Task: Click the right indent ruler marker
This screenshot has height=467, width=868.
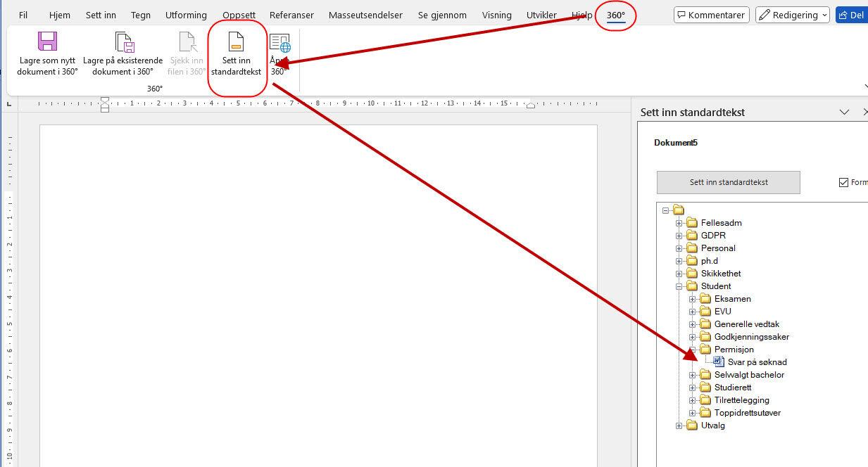Action: tap(532, 105)
